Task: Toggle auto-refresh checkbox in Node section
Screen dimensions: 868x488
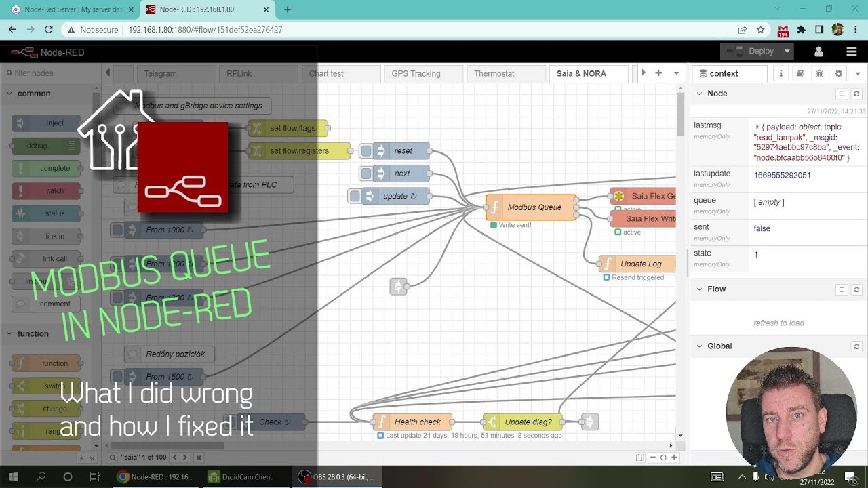Action: tap(842, 94)
